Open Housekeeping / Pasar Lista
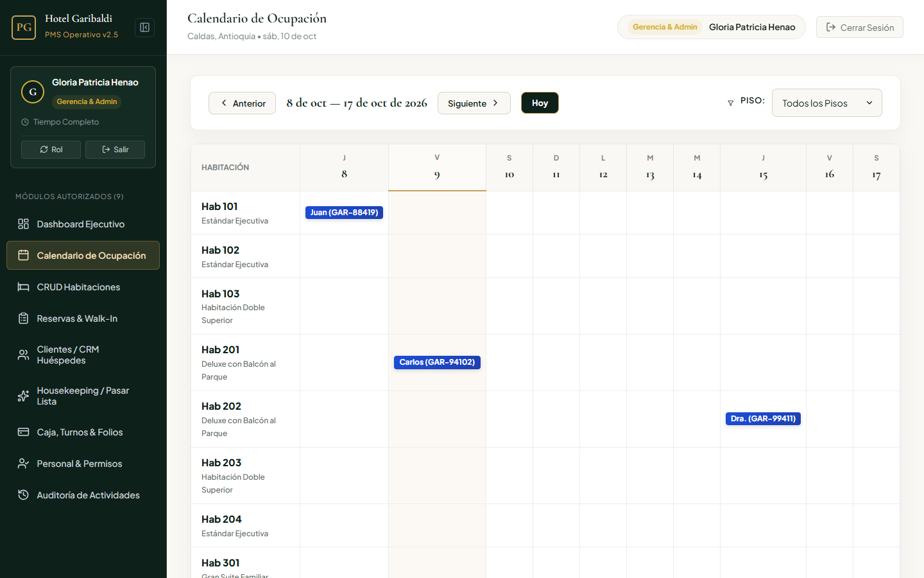Viewport: 924px width, 578px height. (x=83, y=396)
